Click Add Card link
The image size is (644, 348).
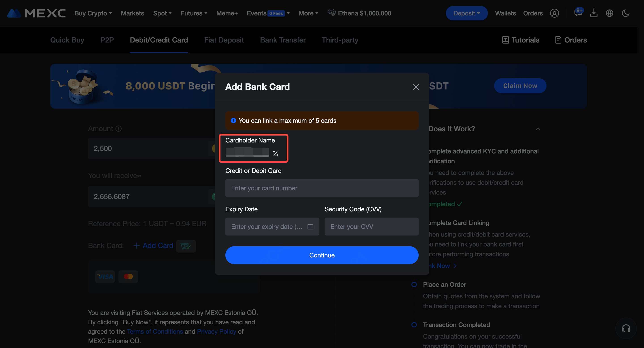(153, 246)
